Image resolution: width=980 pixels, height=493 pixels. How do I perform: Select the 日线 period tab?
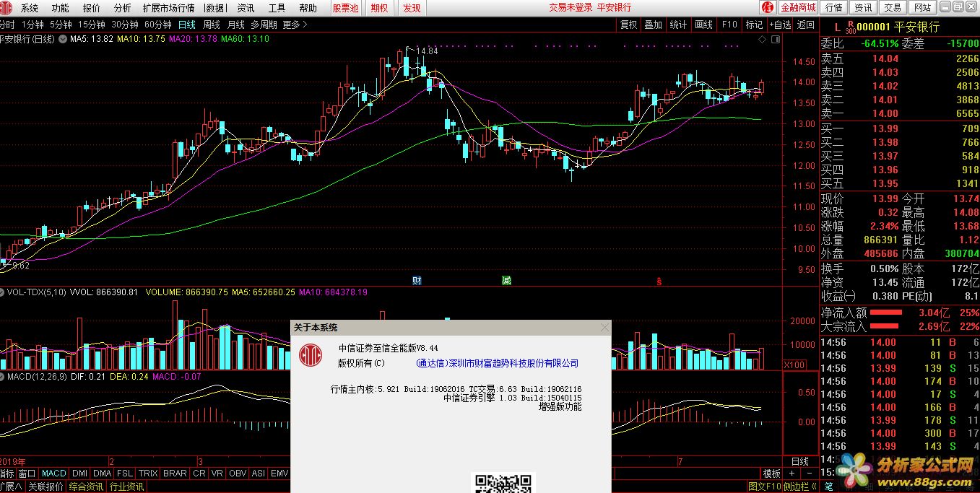(x=187, y=25)
